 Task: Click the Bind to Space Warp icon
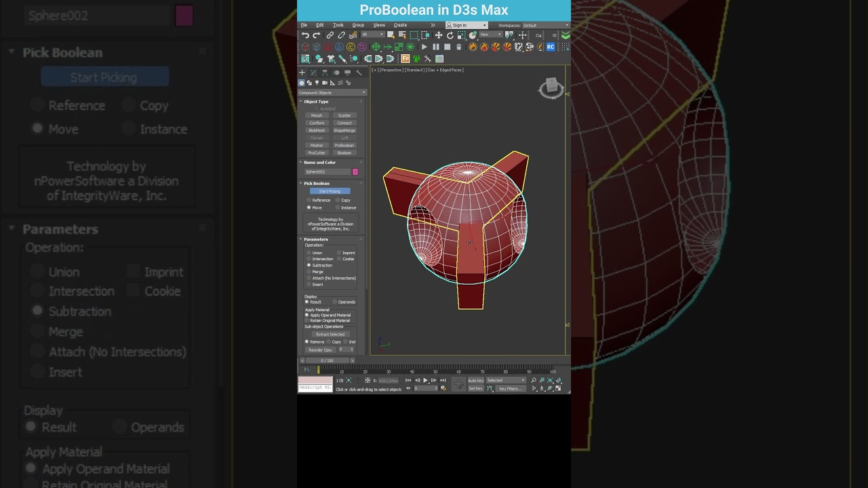click(x=353, y=35)
